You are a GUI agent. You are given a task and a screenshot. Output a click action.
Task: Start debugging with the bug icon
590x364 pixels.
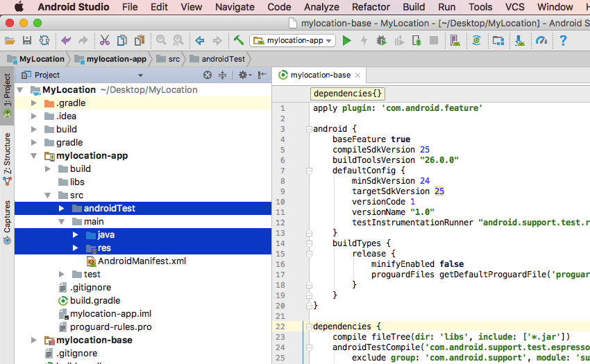381,41
